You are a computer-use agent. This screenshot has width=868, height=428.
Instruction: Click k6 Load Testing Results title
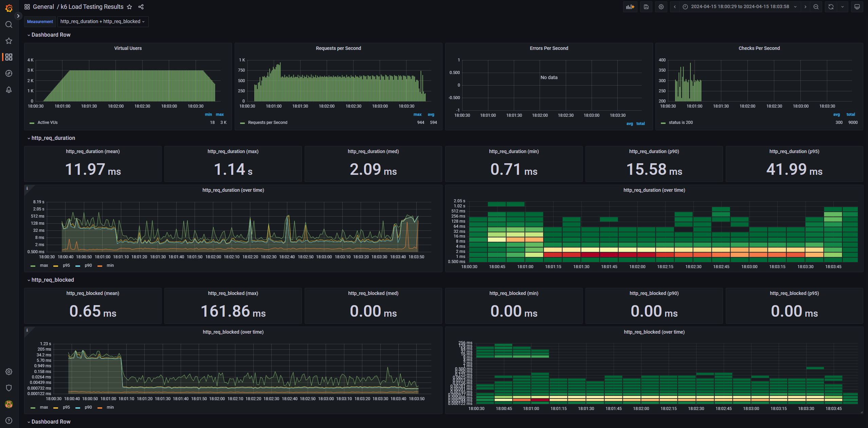point(92,7)
